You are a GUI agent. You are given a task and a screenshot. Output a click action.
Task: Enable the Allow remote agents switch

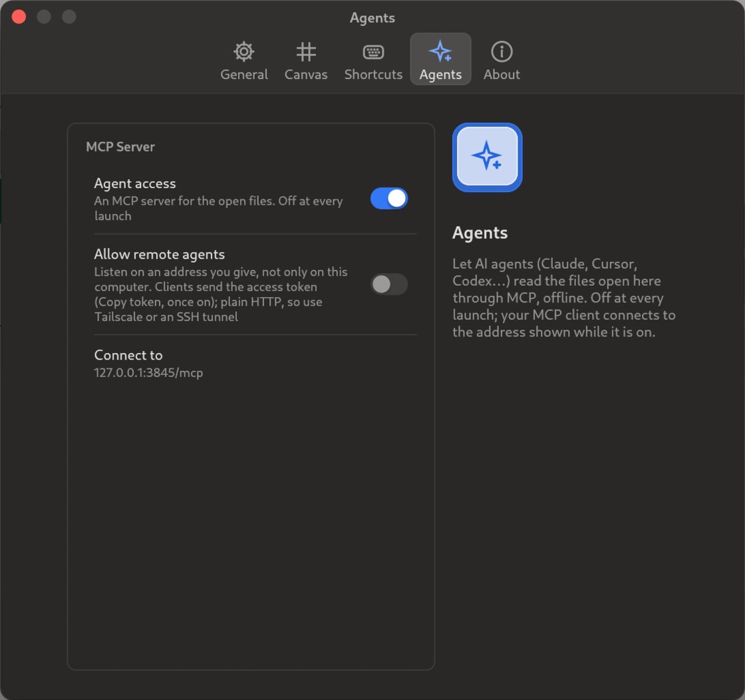coord(388,285)
